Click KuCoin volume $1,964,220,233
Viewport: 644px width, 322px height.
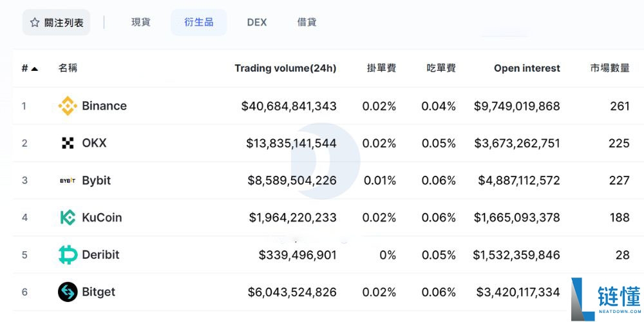[293, 217]
